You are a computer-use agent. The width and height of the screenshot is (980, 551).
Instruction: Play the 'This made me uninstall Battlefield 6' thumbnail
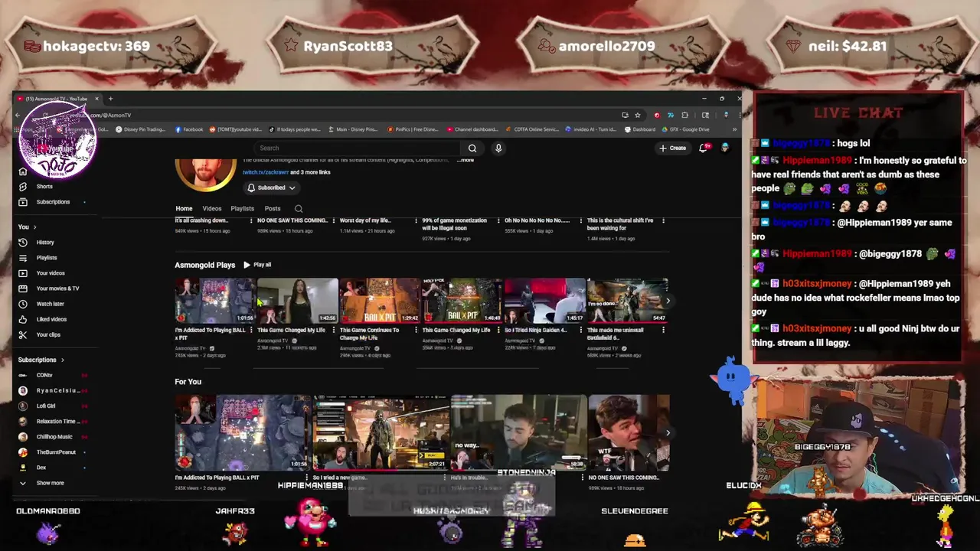627,301
